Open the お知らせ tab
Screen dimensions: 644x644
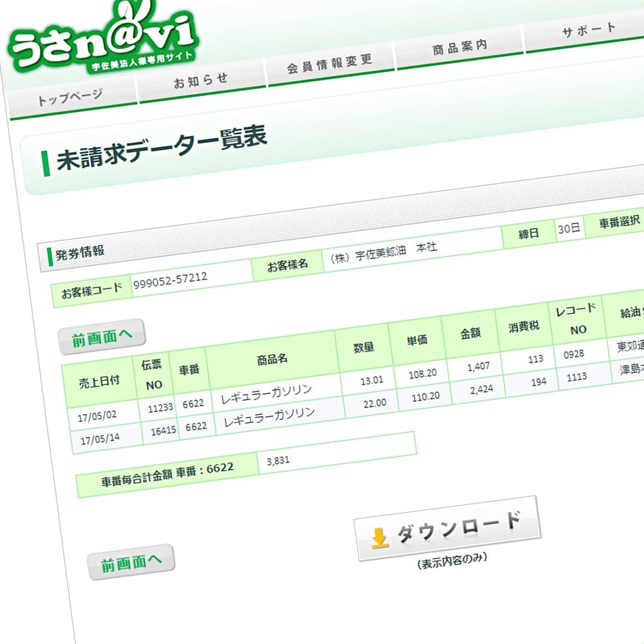coord(200,80)
